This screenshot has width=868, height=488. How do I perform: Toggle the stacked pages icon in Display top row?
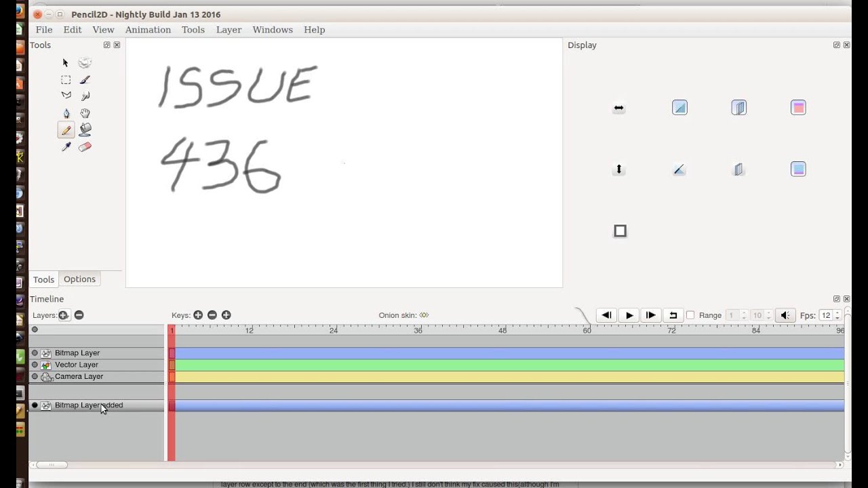coord(739,108)
